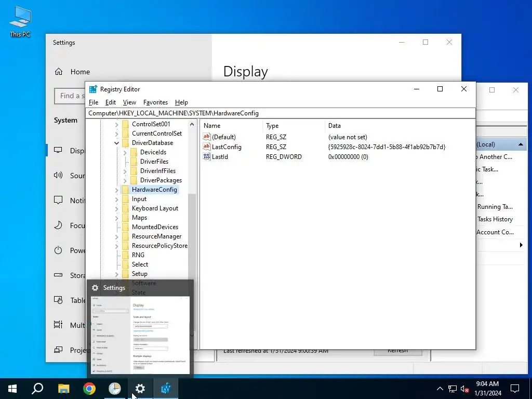Open Power settings icon in Settings sidebar
This screenshot has height=399, width=532.
[58, 250]
